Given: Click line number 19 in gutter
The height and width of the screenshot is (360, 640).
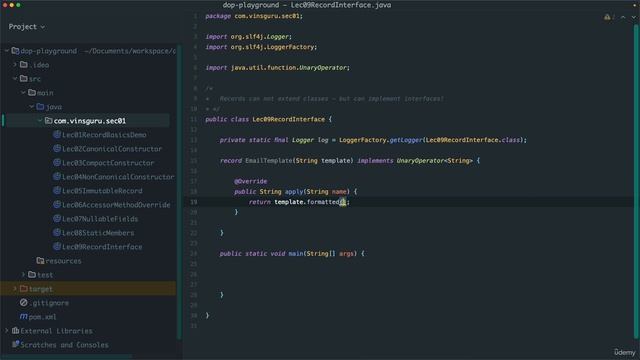Looking at the screenshot, I should pos(194,202).
